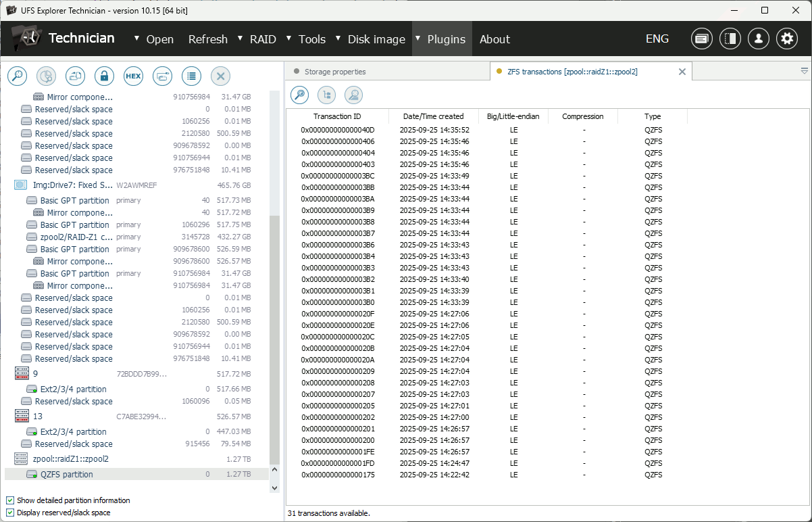The image size is (812, 522).
Task: Open the Tools dropdown menu
Action: (311, 39)
